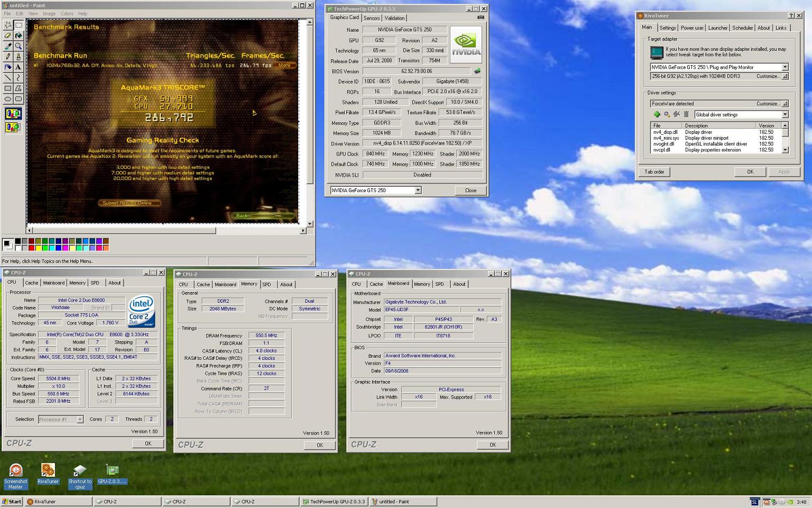Click OK in the CPU-Z mainboard window
The height and width of the screenshot is (508, 812).
[x=493, y=445]
